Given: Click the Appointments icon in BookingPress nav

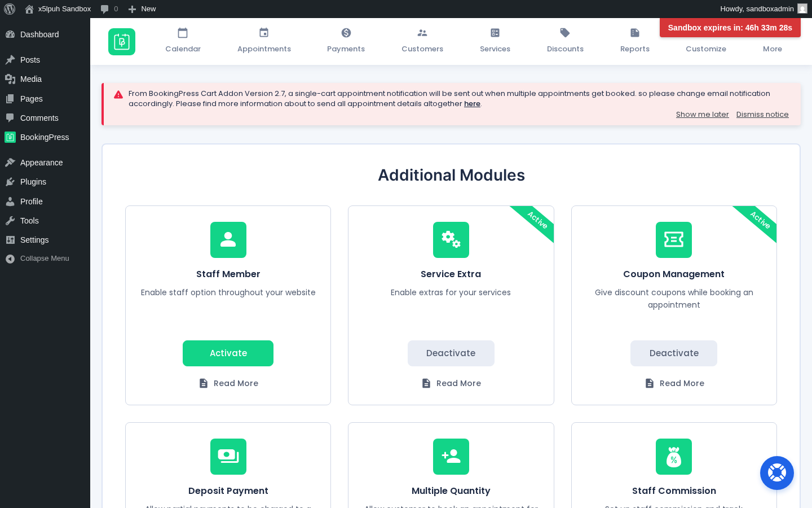Looking at the screenshot, I should click(264, 33).
